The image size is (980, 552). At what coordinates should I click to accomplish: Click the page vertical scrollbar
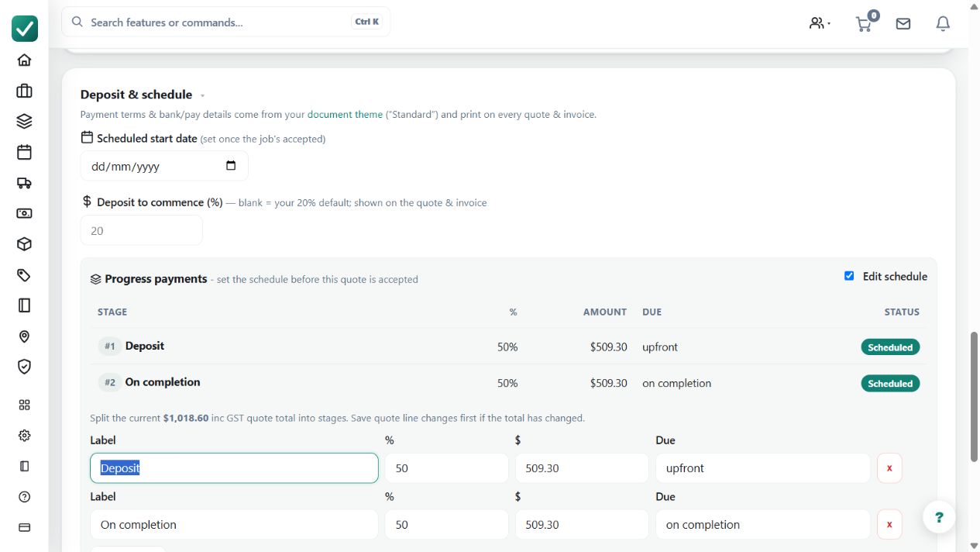tap(974, 395)
